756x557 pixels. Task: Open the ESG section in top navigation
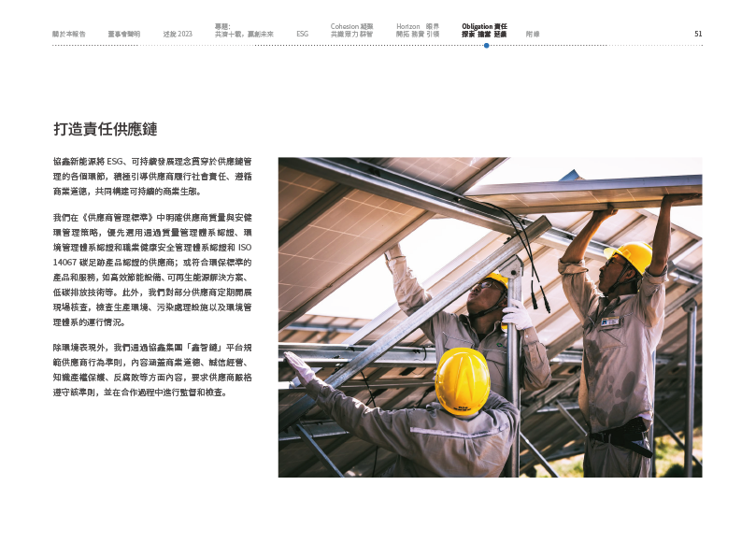tap(302, 34)
